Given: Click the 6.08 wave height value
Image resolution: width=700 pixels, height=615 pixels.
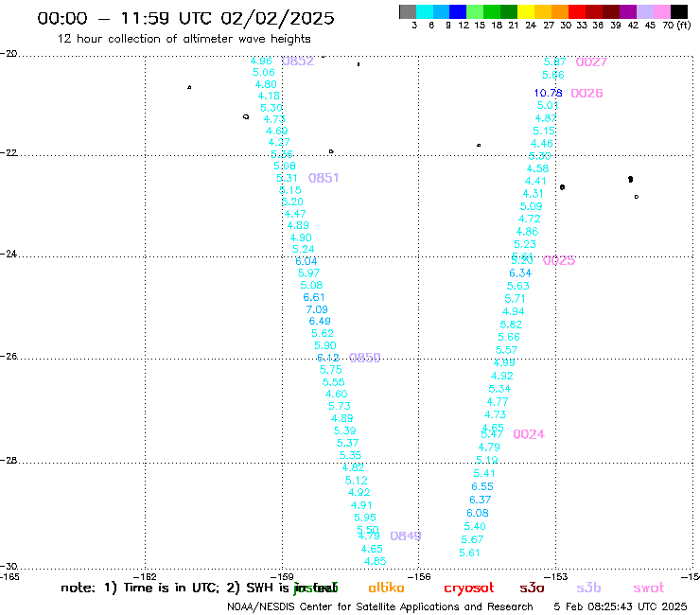Looking at the screenshot, I should pos(478,513).
